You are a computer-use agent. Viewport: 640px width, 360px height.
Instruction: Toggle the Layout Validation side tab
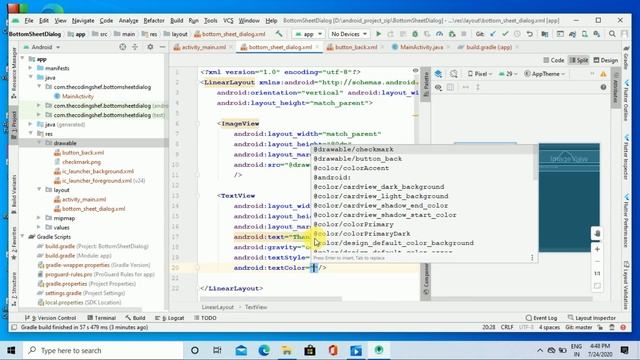(x=626, y=285)
